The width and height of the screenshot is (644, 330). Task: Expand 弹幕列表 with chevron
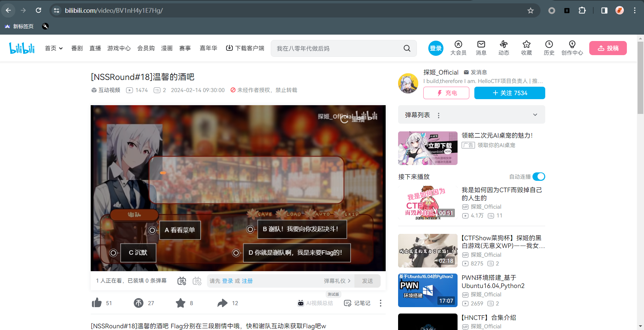535,115
